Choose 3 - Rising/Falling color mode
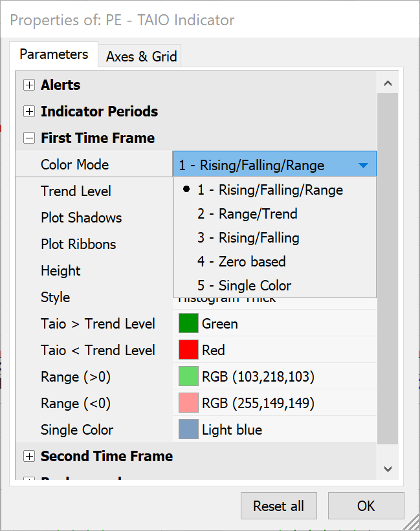 249,238
